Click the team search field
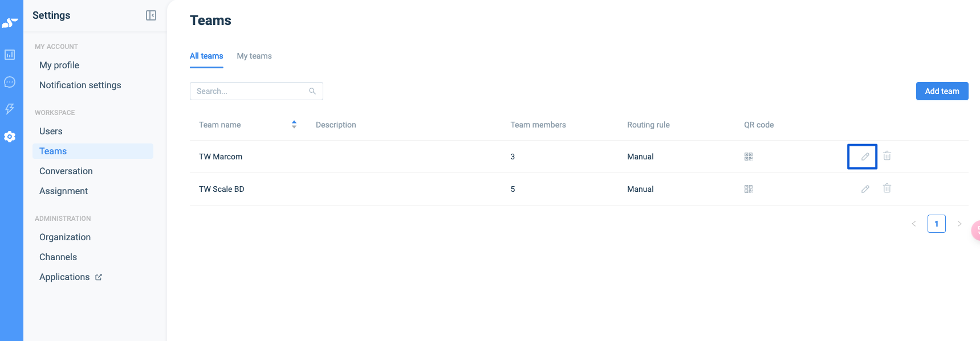980x341 pixels. click(x=251, y=91)
